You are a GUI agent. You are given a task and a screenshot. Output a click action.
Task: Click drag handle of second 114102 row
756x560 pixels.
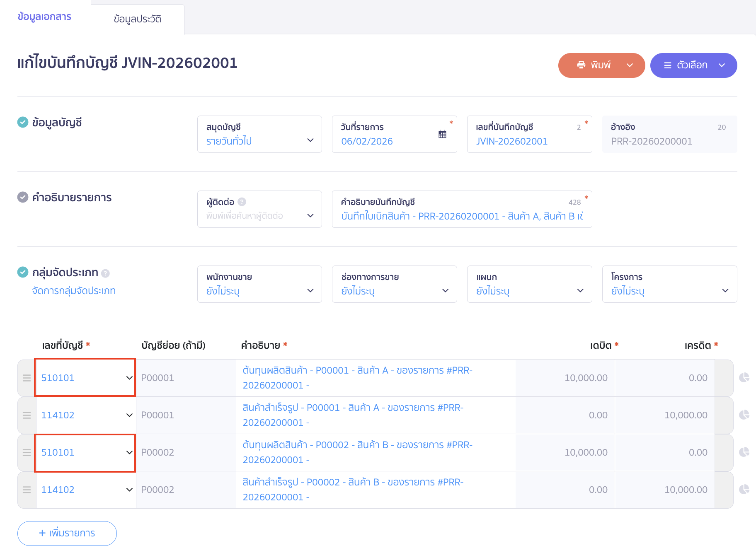click(27, 490)
